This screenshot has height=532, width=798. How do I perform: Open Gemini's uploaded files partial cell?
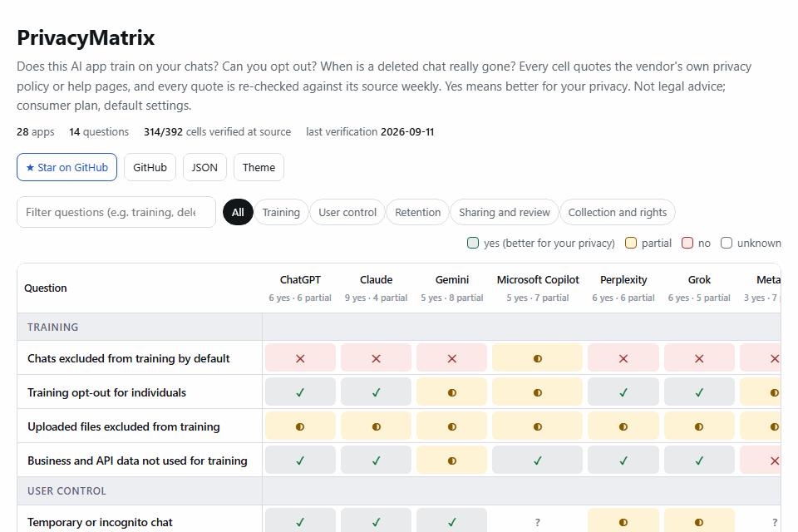(452, 426)
